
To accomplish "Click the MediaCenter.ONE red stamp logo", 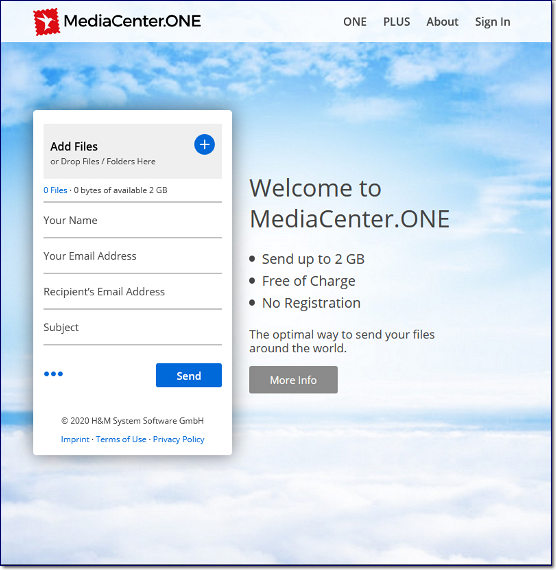I will click(47, 21).
